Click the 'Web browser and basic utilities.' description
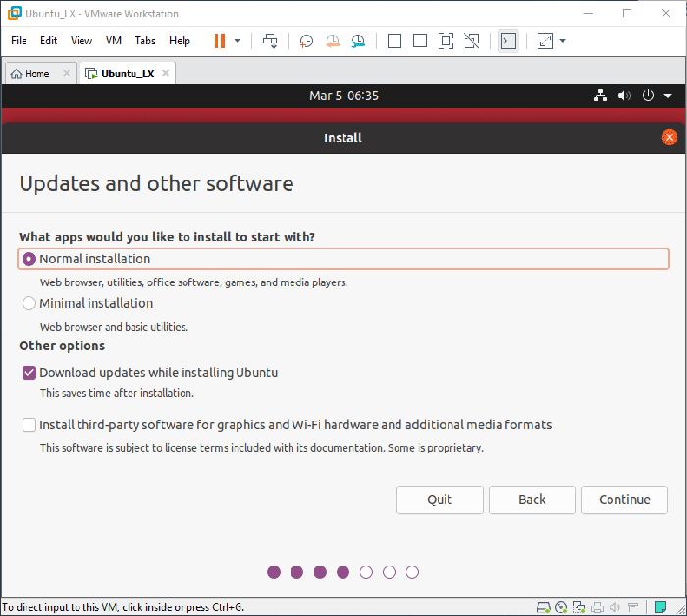The height and width of the screenshot is (616, 687). pyautogui.click(x=114, y=327)
